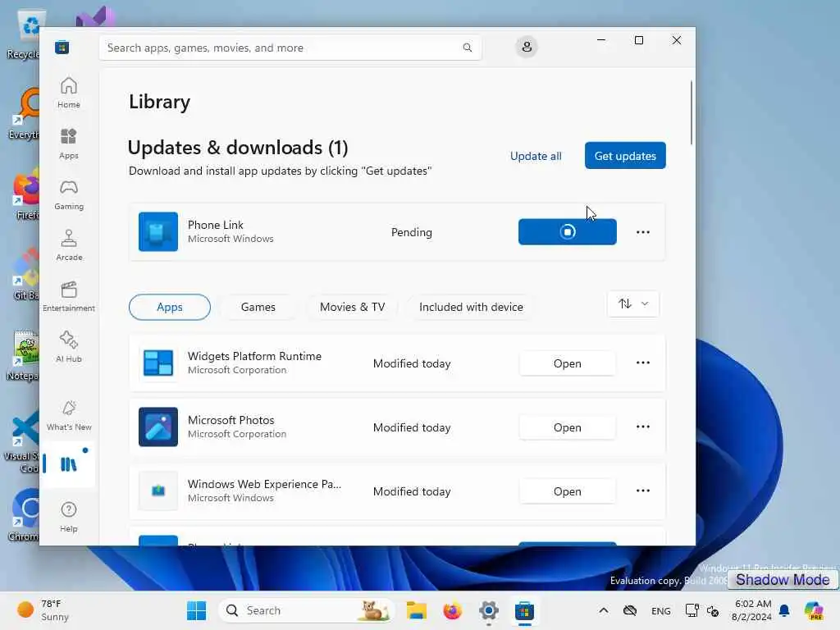The height and width of the screenshot is (630, 840).
Task: Stop the Phone Link pending download
Action: 568,231
